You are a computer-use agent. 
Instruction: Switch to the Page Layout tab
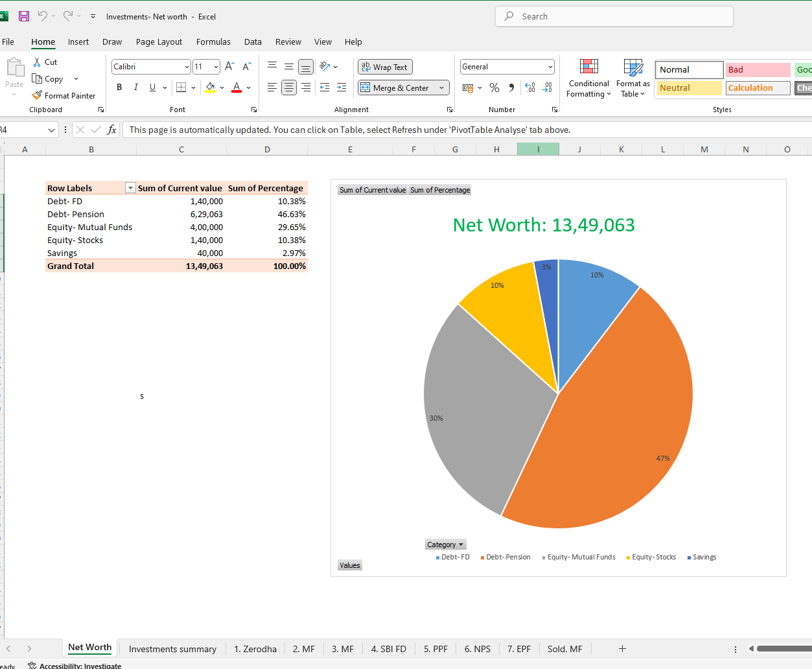tap(159, 41)
